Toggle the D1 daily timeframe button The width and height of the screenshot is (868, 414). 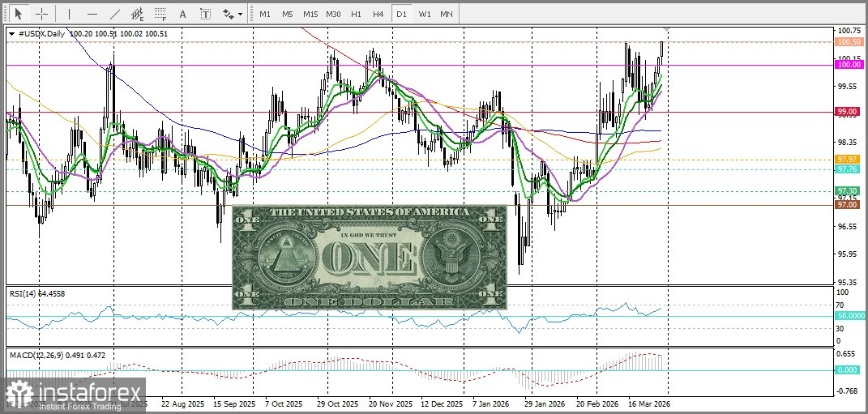(401, 14)
